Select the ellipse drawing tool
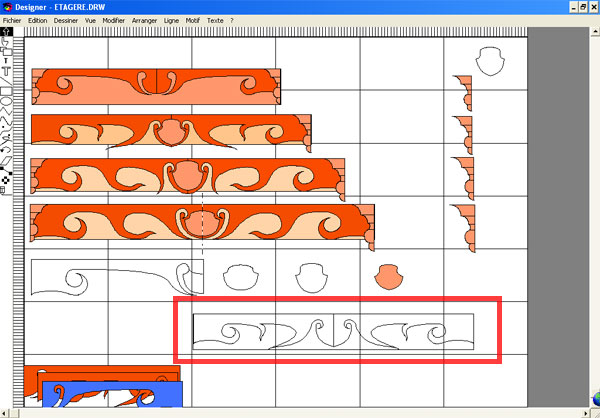600x418 pixels. 6,101
